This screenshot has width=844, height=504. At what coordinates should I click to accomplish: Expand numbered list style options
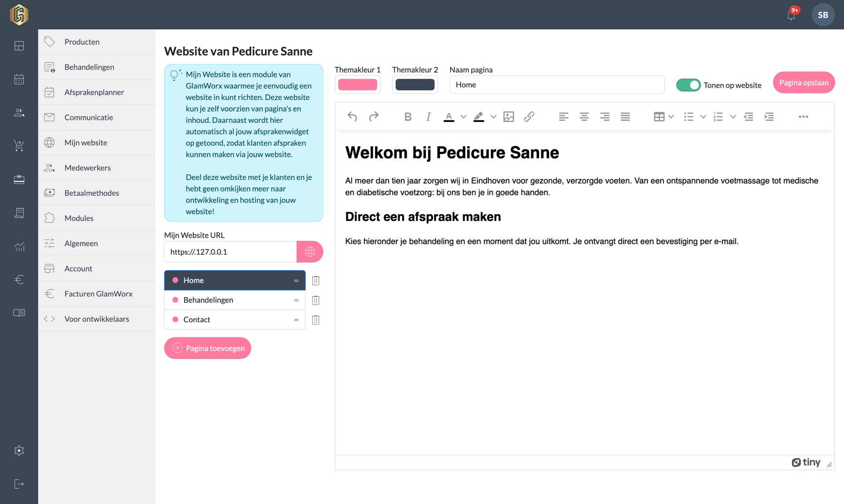click(x=733, y=117)
